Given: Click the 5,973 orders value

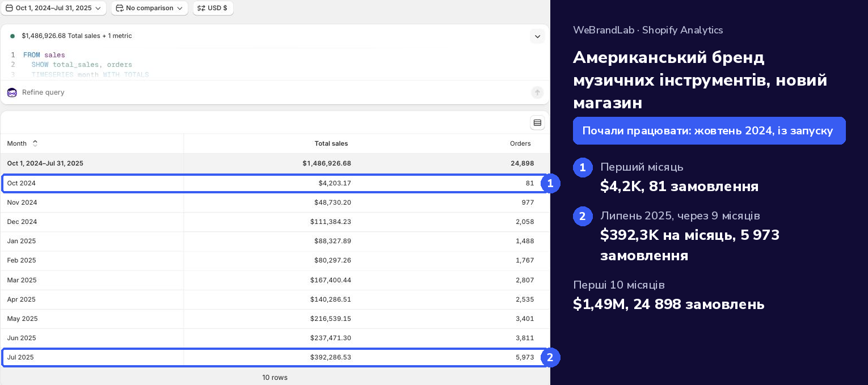Looking at the screenshot, I should coord(525,357).
